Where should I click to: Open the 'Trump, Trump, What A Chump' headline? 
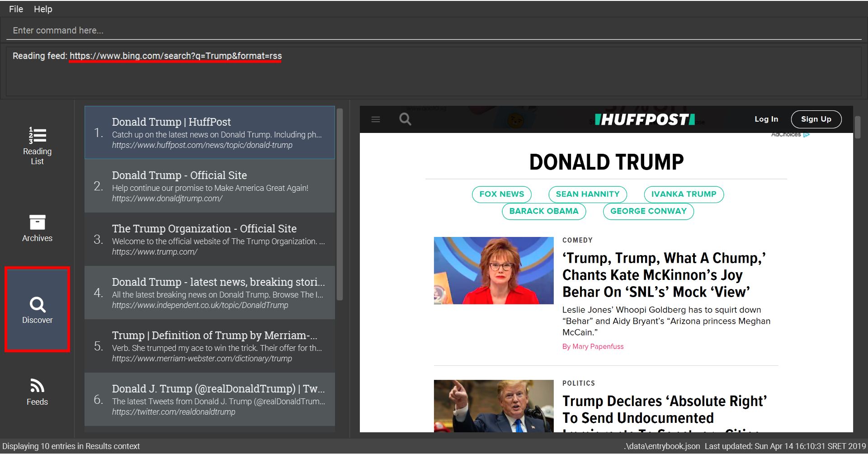(665, 275)
